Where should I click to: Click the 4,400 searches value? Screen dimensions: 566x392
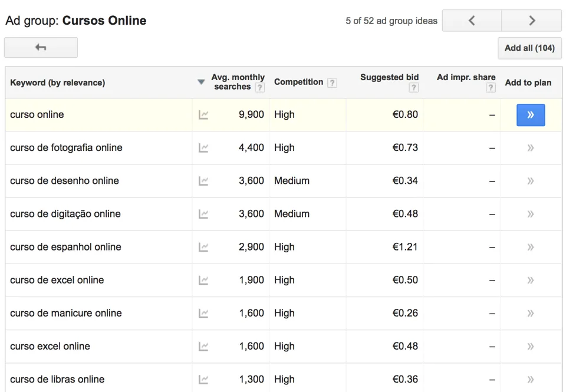[x=251, y=147]
